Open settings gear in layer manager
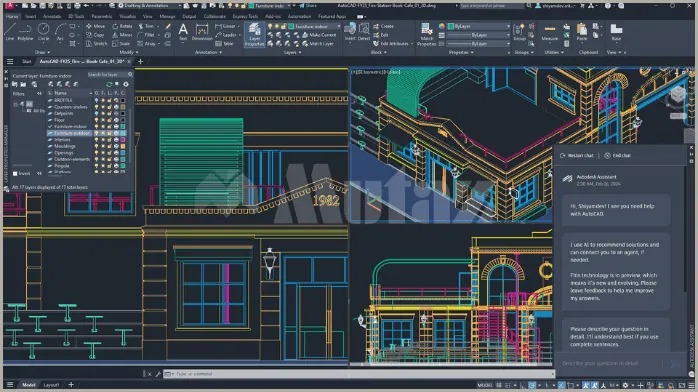 pyautogui.click(x=126, y=84)
